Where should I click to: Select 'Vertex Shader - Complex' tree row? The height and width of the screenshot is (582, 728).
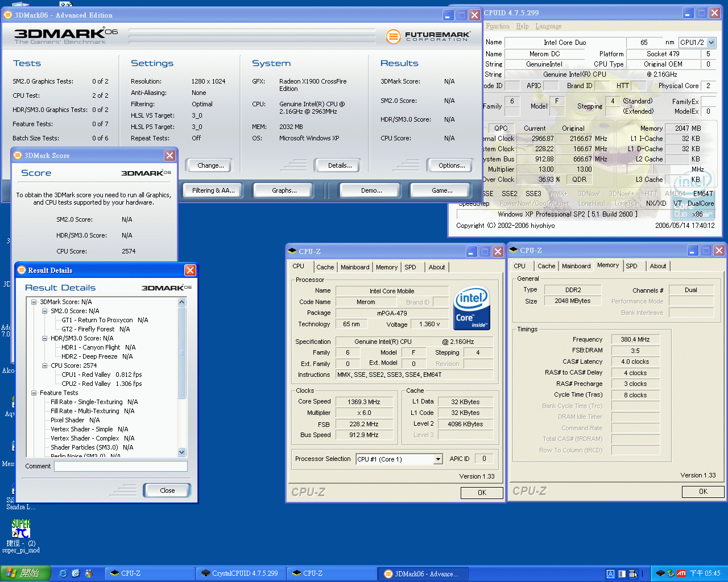coord(92,438)
